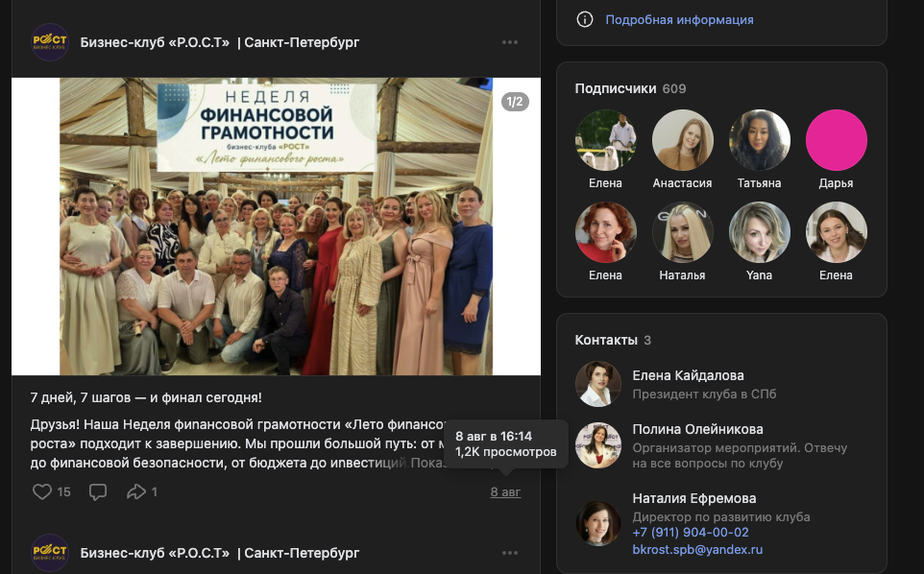Click the info circle icon beside Подробная информация
The width and height of the screenshot is (924, 574).
585,19
